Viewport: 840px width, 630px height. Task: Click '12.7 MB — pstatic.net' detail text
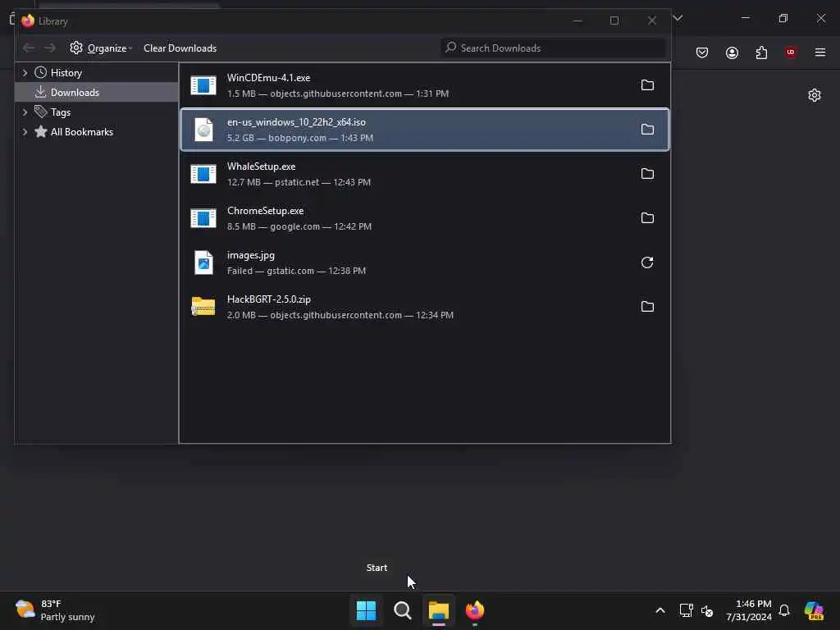(x=274, y=182)
